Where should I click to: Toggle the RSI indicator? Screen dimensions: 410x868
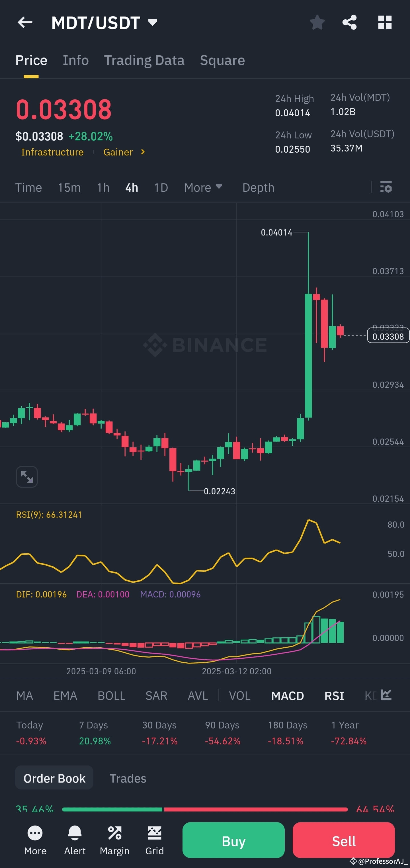click(x=334, y=696)
